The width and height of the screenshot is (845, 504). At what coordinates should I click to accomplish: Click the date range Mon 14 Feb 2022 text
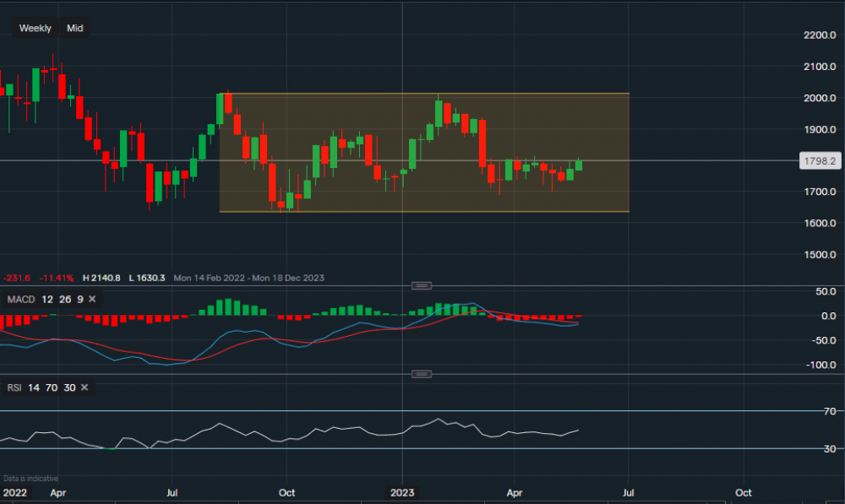[215, 278]
